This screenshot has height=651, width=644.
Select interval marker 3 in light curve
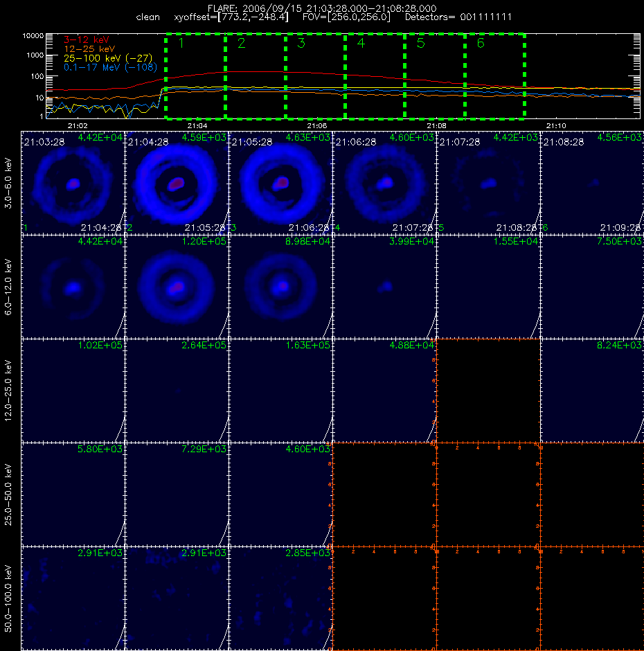(301, 43)
